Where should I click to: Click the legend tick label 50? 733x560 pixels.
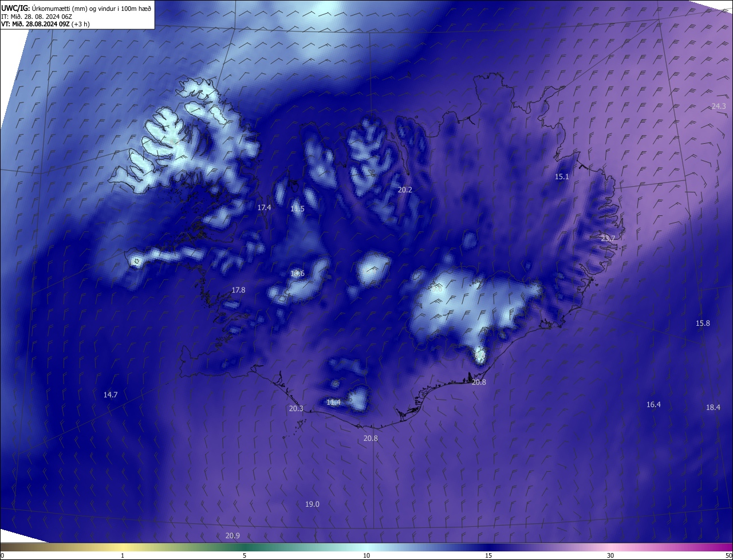click(x=728, y=555)
